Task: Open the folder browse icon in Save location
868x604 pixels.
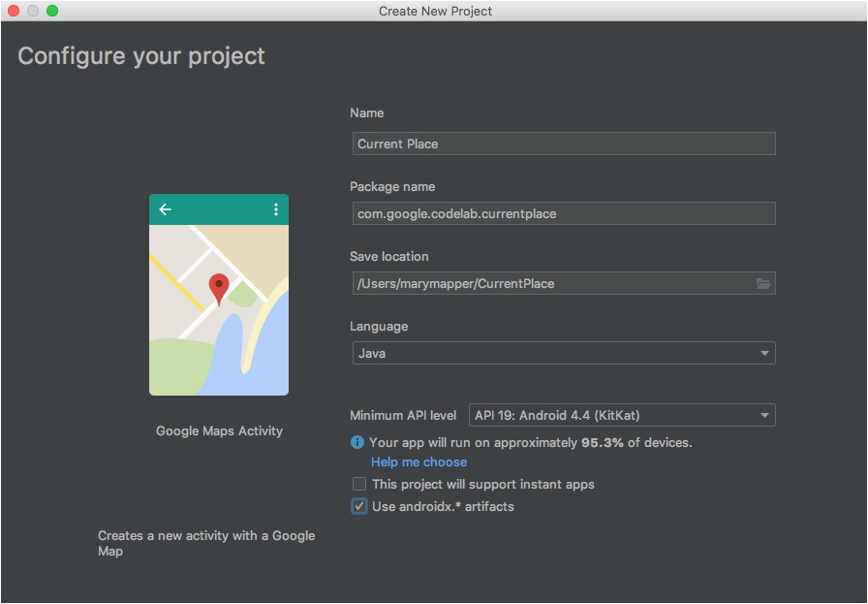Action: pyautogui.click(x=763, y=284)
